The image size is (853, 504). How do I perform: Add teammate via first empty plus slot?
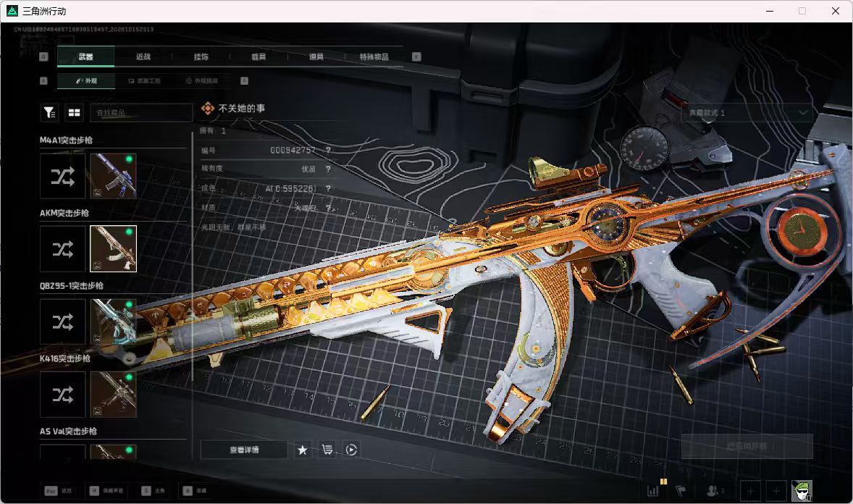[750, 490]
